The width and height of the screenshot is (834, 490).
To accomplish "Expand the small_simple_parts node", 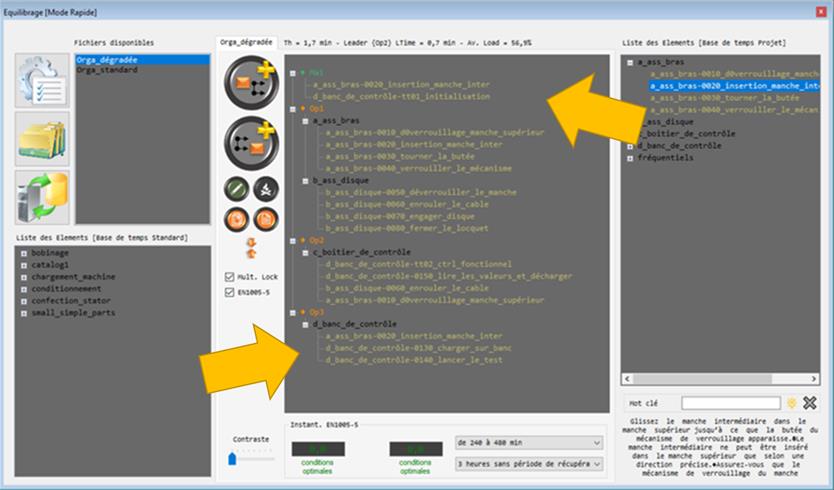I will pos(24,313).
